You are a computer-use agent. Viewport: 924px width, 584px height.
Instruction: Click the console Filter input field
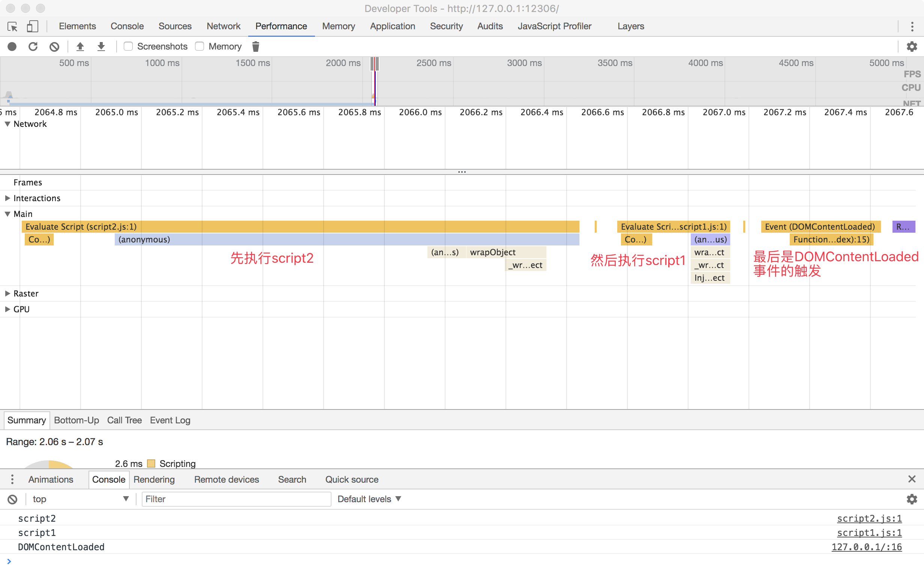(236, 499)
